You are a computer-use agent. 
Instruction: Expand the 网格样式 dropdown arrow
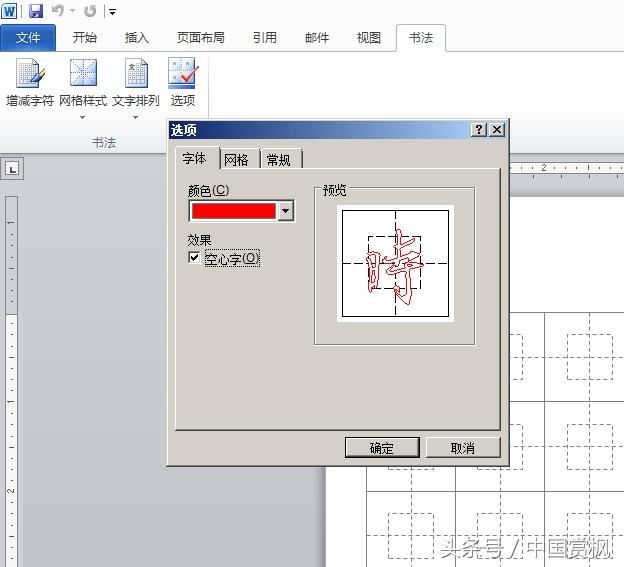[x=82, y=117]
